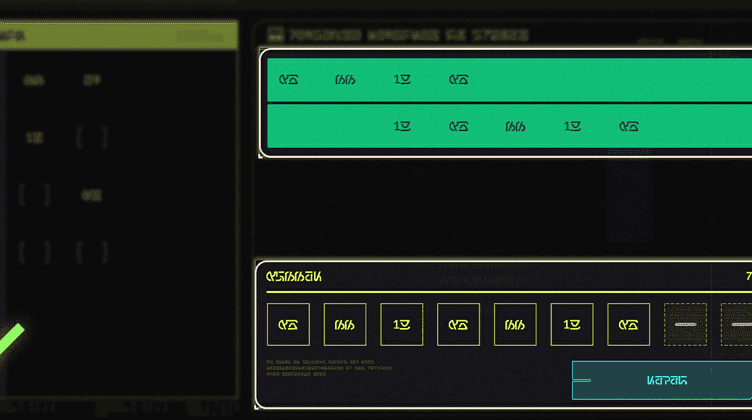Click the small glyph description text under the buffer
The height and width of the screenshot is (420, 752).
329,368
